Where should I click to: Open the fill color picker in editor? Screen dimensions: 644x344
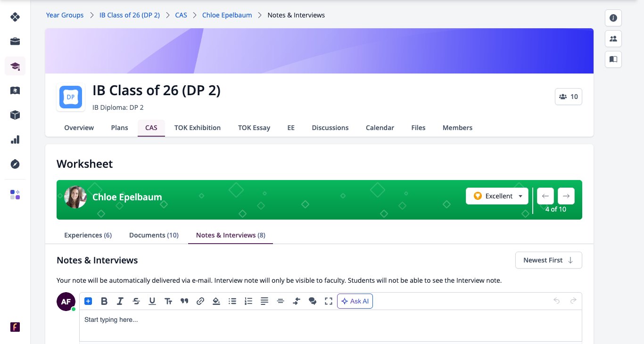click(216, 301)
